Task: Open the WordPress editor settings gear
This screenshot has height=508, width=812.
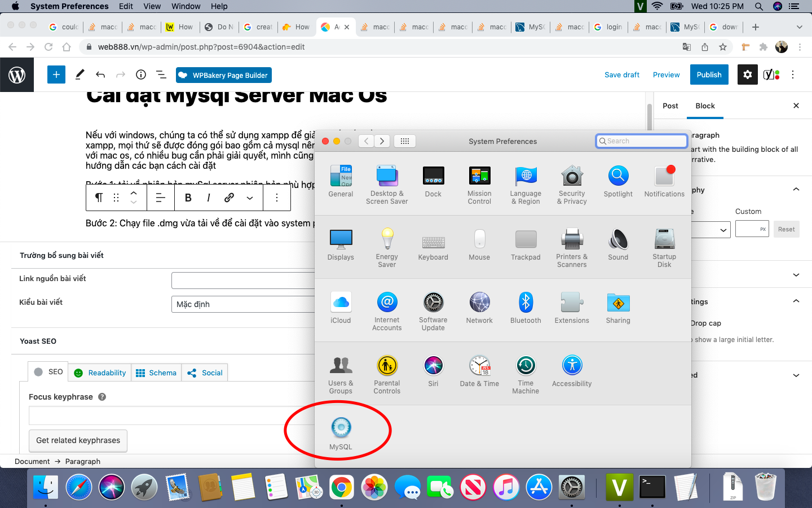Action: 748,75
